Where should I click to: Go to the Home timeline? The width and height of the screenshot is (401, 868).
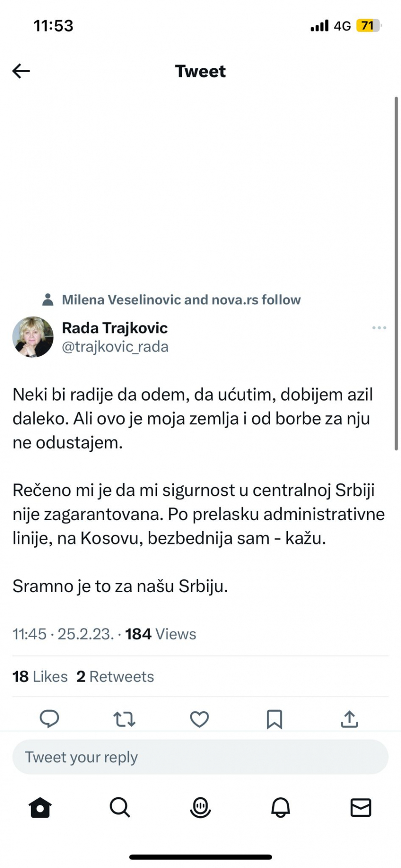tap(40, 807)
